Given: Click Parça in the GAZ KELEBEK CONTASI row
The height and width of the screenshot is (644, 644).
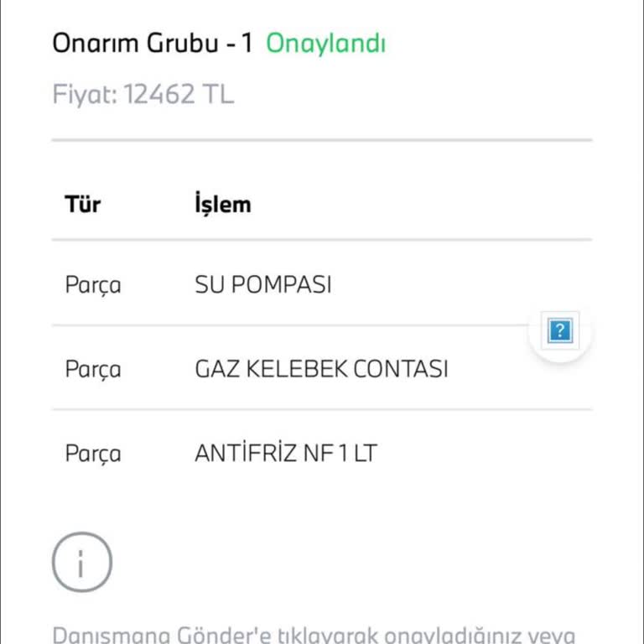Looking at the screenshot, I should click(x=92, y=370).
